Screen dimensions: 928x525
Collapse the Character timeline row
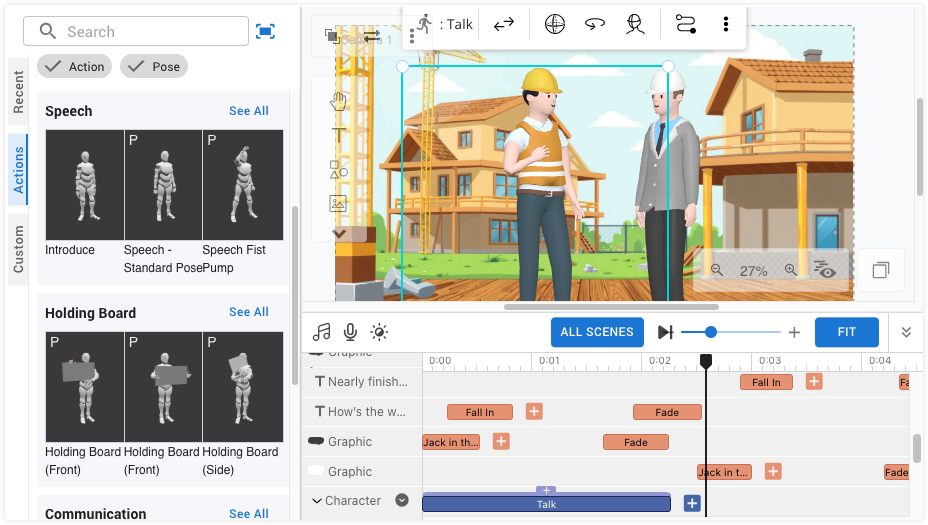coord(317,501)
